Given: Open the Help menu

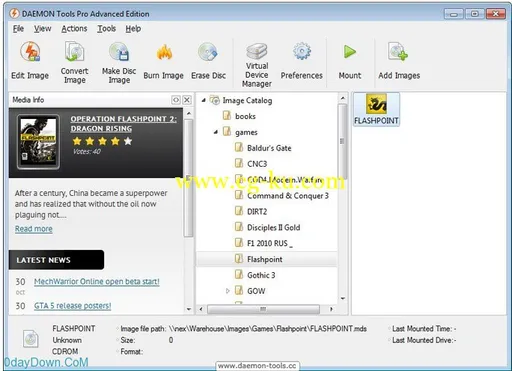Looking at the screenshot, I should point(133,29).
